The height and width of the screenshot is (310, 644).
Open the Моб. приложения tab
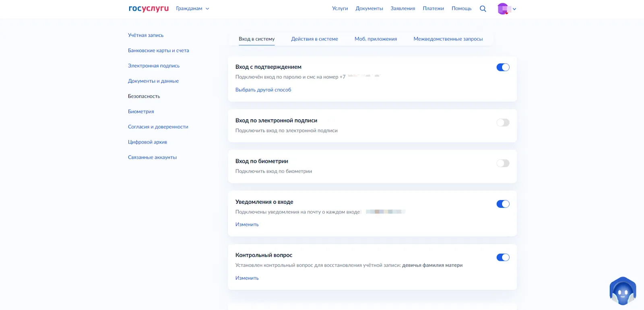point(376,39)
